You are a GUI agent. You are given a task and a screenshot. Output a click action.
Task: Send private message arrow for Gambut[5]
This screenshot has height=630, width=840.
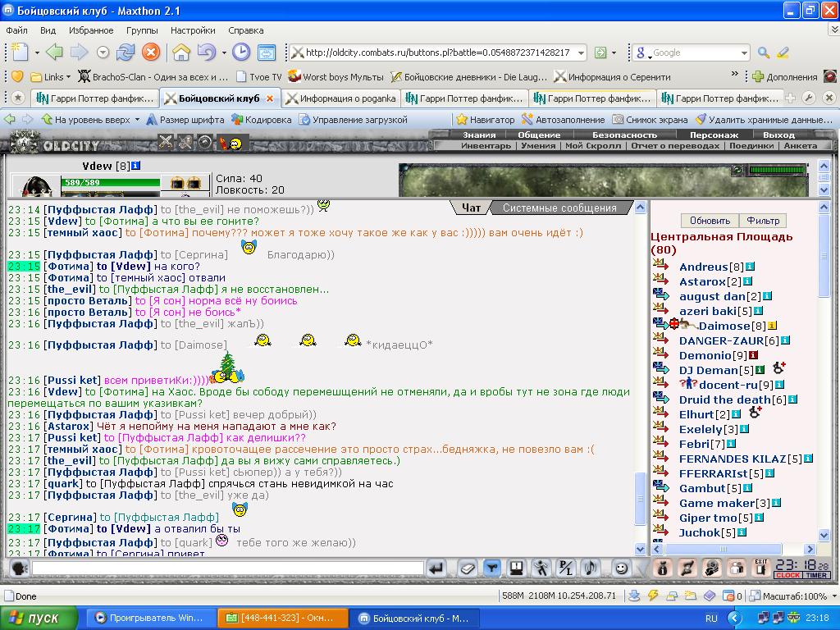point(661,487)
